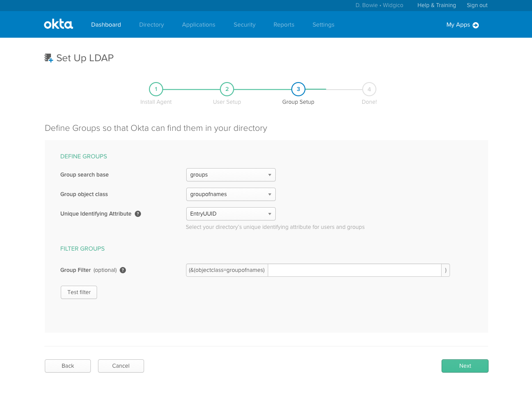Click the green Next button
The width and height of the screenshot is (532, 401).
[x=465, y=366]
